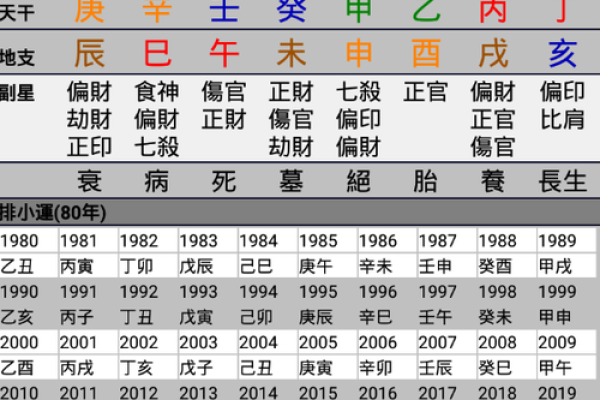This screenshot has height=400, width=600.
Task: Select the 壬辰 cell below 2007
Action: (x=447, y=368)
